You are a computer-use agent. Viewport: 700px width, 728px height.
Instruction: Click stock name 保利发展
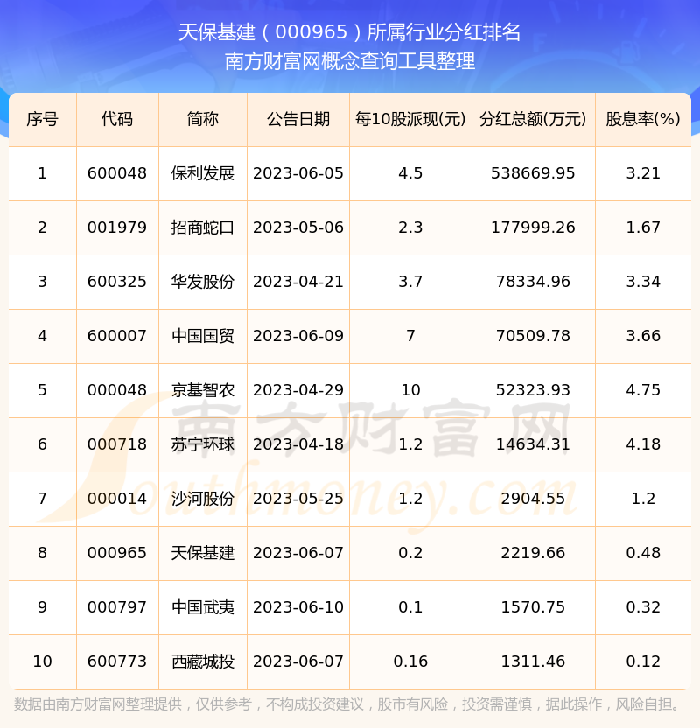(x=203, y=173)
